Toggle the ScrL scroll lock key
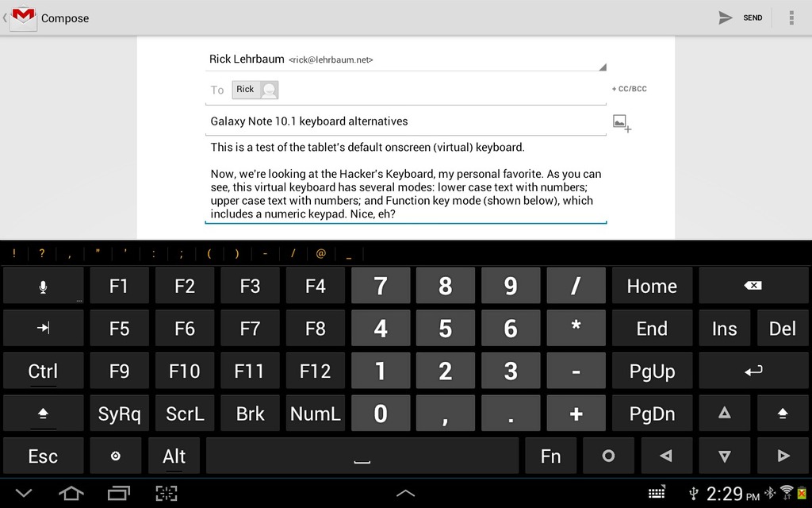This screenshot has width=812, height=508. [x=184, y=413]
